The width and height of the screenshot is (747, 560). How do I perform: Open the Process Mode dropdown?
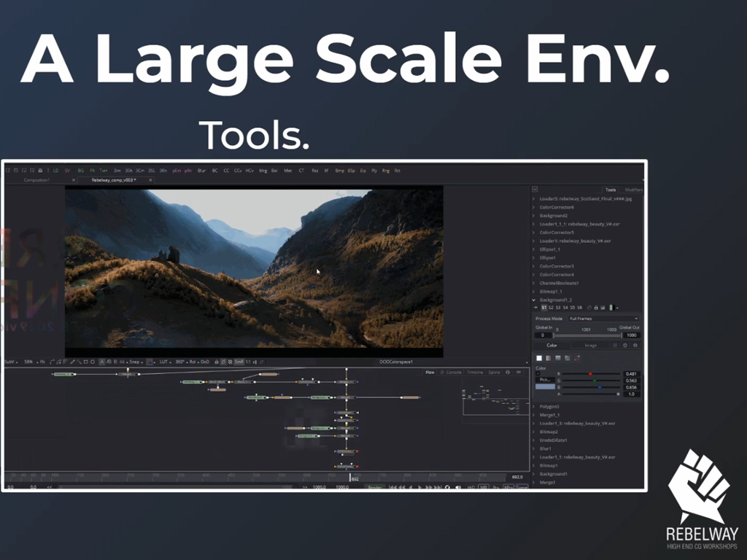[603, 319]
